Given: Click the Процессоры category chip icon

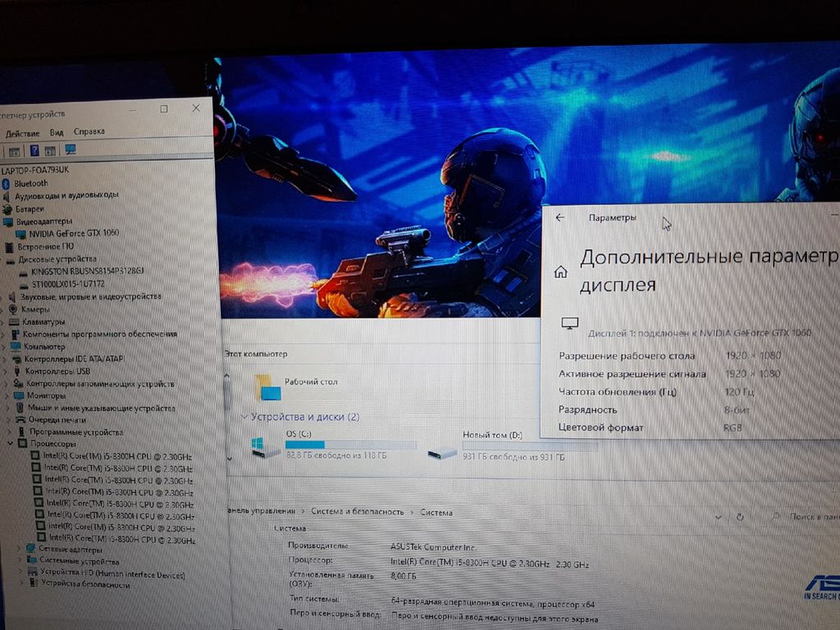Looking at the screenshot, I should tap(22, 444).
